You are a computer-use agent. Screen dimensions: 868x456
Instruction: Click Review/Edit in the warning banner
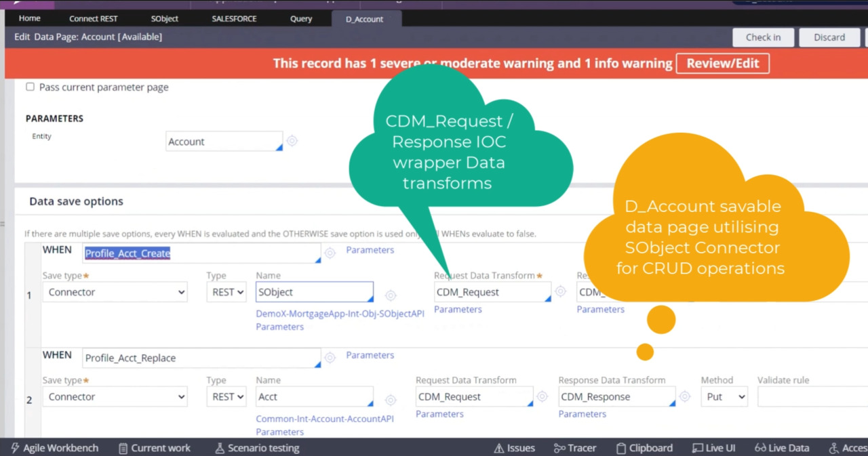pyautogui.click(x=722, y=63)
